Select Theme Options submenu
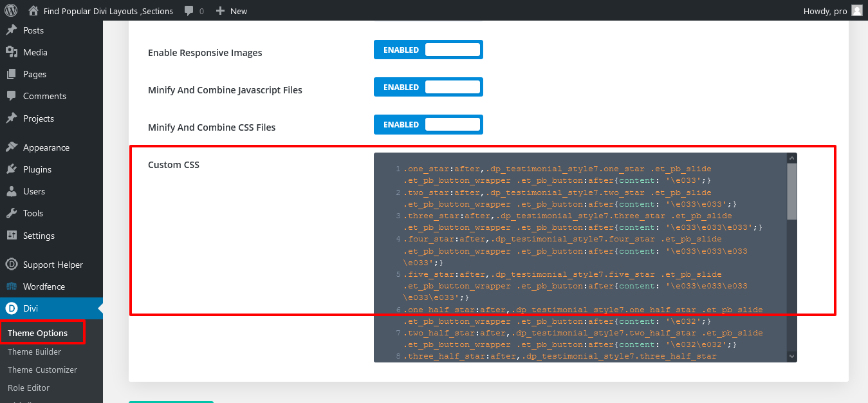Screen dimensions: 868x403 tap(37, 333)
